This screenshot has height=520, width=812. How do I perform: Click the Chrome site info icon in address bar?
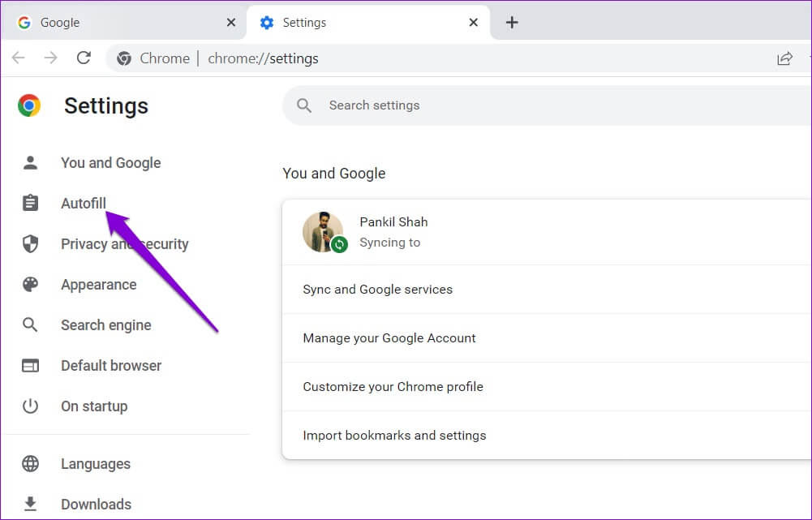[124, 58]
